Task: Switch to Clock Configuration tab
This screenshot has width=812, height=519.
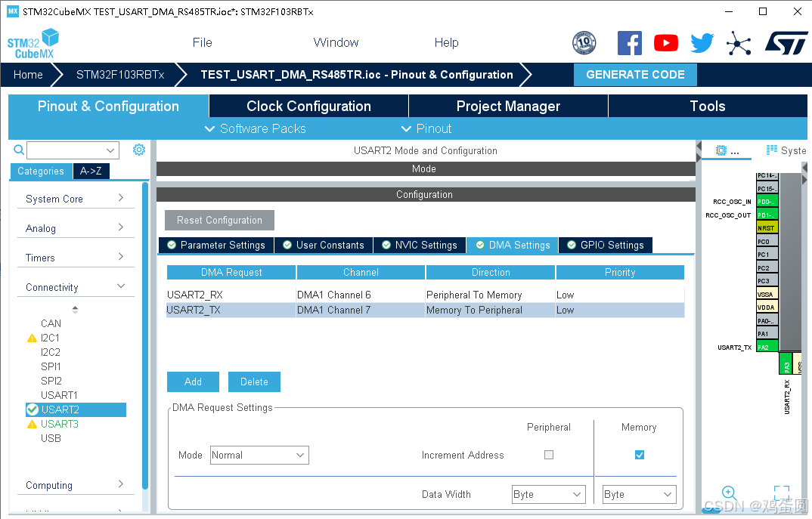Action: (308, 106)
